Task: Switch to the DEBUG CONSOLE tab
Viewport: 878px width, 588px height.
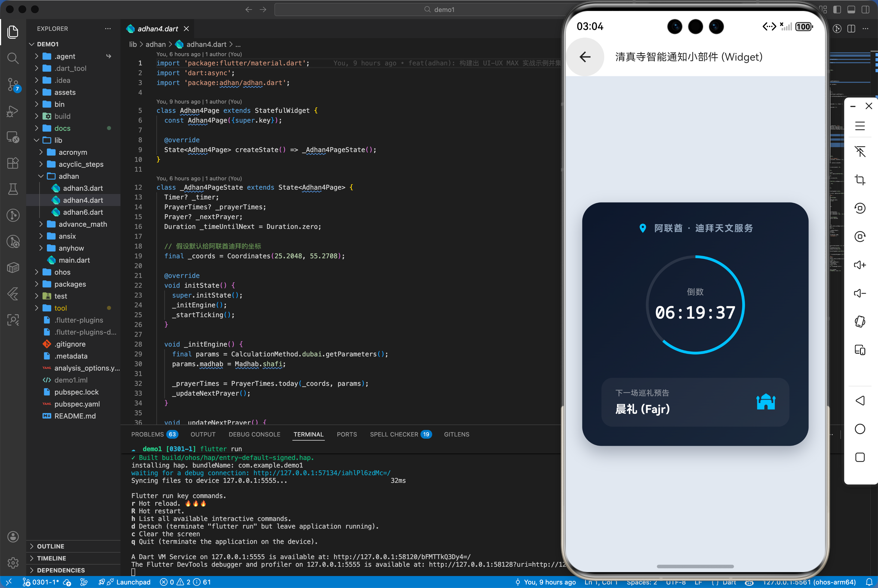Action: point(254,434)
